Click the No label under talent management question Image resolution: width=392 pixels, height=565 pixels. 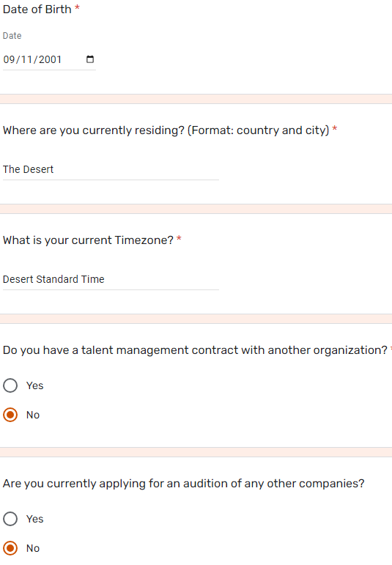pyautogui.click(x=33, y=415)
